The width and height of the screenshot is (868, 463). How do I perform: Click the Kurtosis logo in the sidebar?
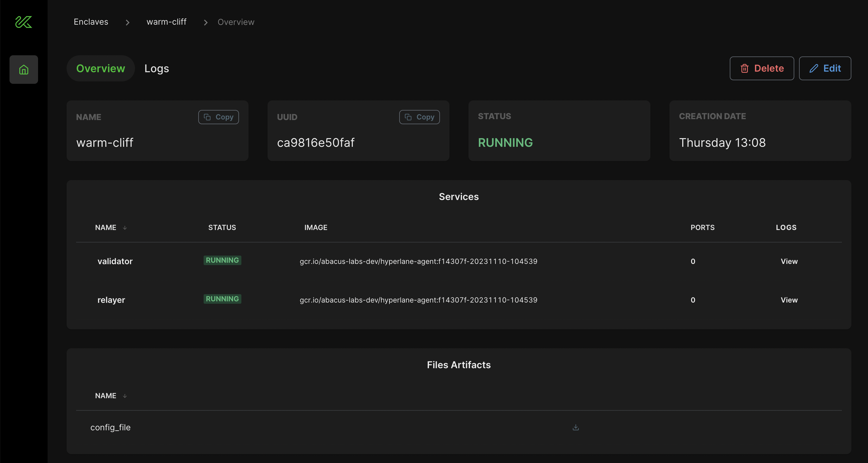click(23, 22)
